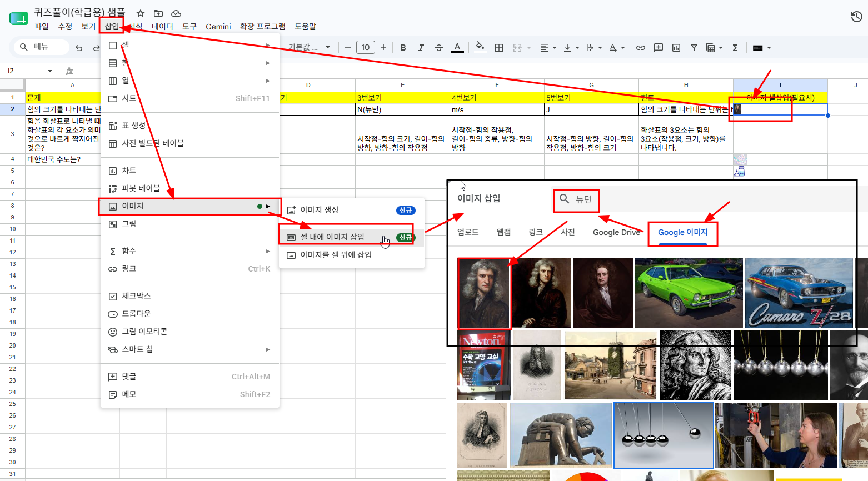The width and height of the screenshot is (868, 481).
Task: Select the Newton magazine cover thumbnail
Action: tap(484, 365)
